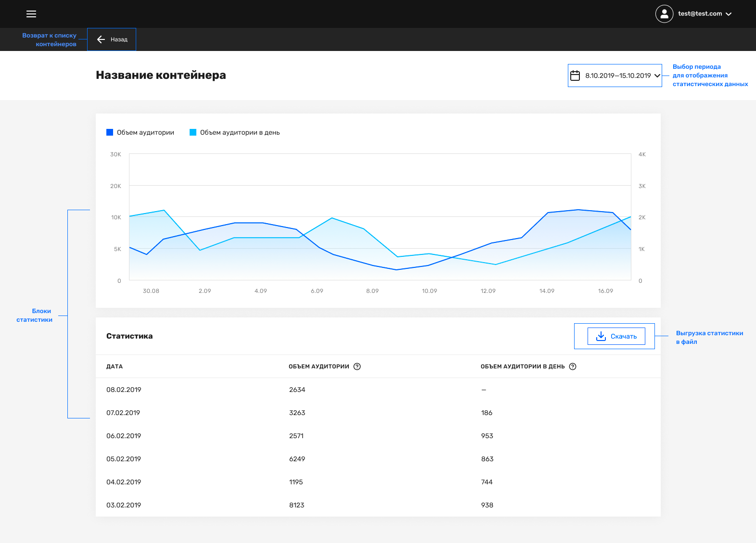Image resolution: width=756 pixels, height=543 pixels.
Task: Select the 05.02.2019 date cell
Action: [124, 459]
